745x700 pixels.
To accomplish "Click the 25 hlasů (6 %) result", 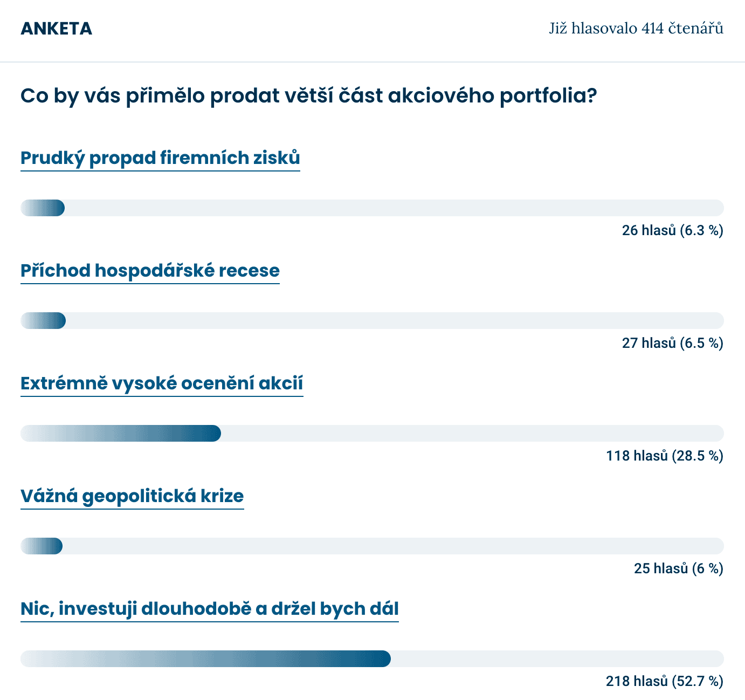I will pyautogui.click(x=678, y=569).
